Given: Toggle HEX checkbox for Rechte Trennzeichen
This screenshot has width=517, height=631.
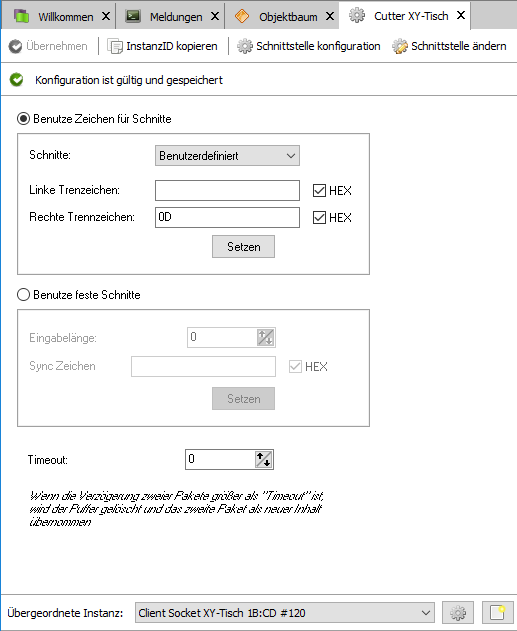Looking at the screenshot, I should point(319,217).
